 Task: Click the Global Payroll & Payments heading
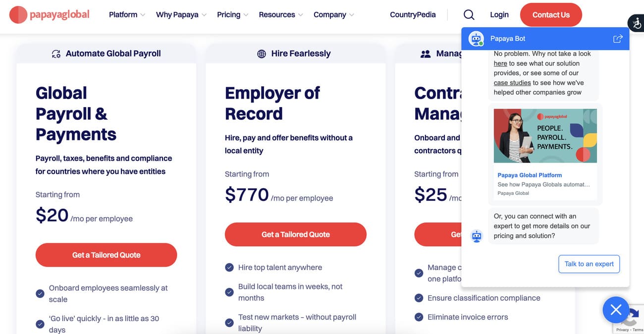tap(76, 113)
